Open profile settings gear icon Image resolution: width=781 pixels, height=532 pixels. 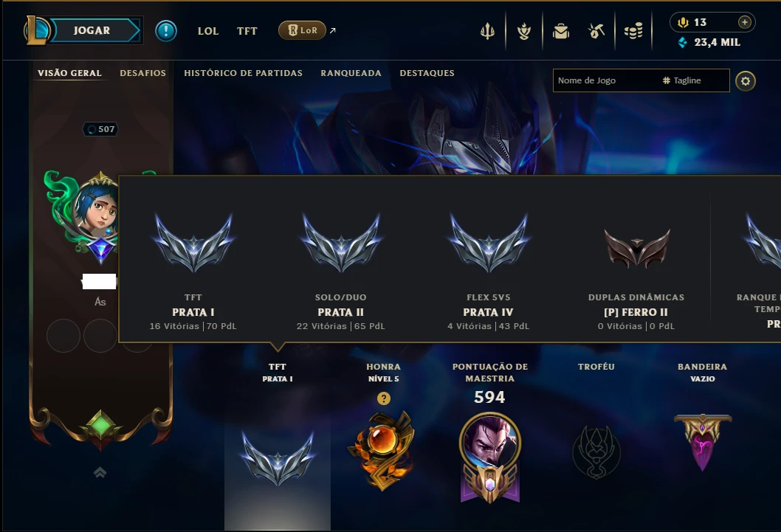[745, 80]
